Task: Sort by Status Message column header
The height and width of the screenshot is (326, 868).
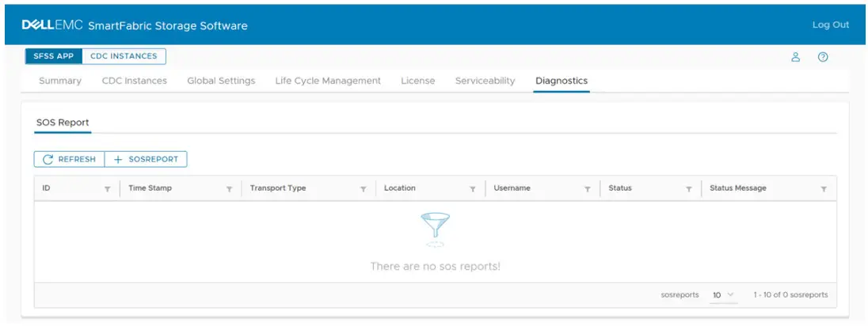Action: tap(738, 188)
